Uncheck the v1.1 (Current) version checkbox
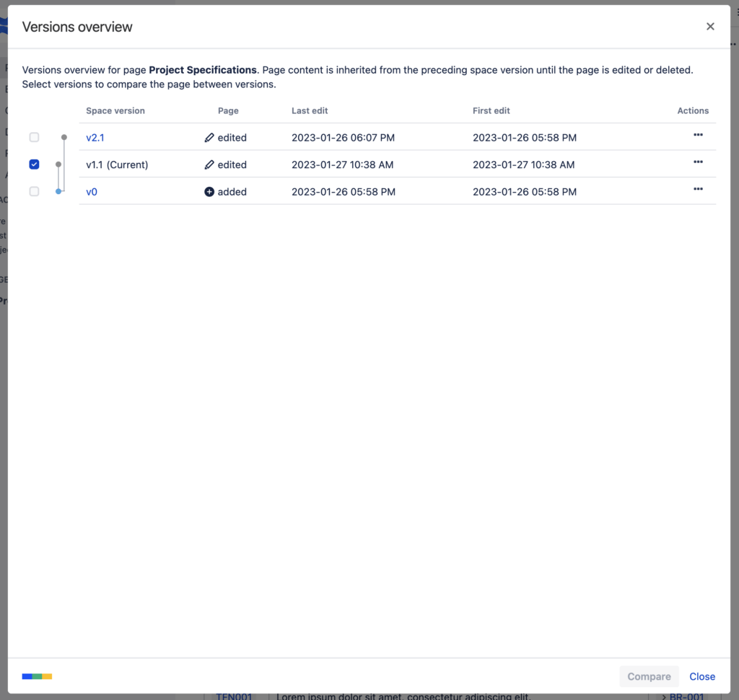This screenshot has width=739, height=700. pyautogui.click(x=33, y=165)
